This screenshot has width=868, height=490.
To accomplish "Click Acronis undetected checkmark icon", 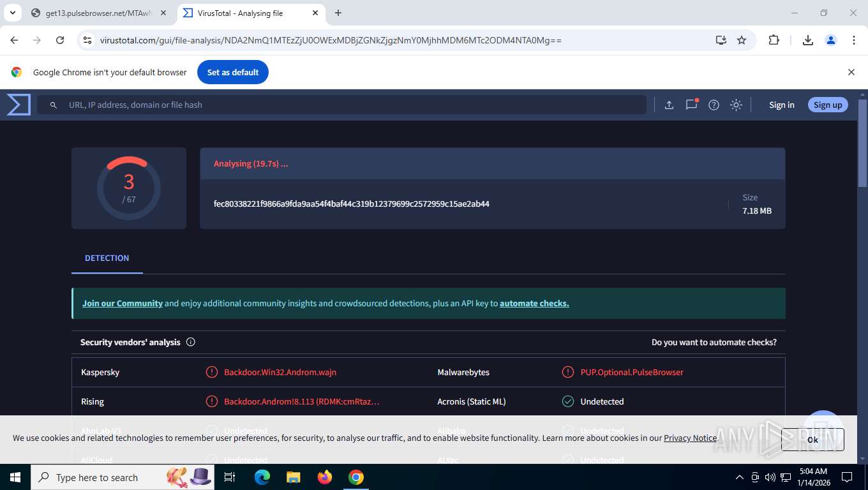I will pos(568,401).
